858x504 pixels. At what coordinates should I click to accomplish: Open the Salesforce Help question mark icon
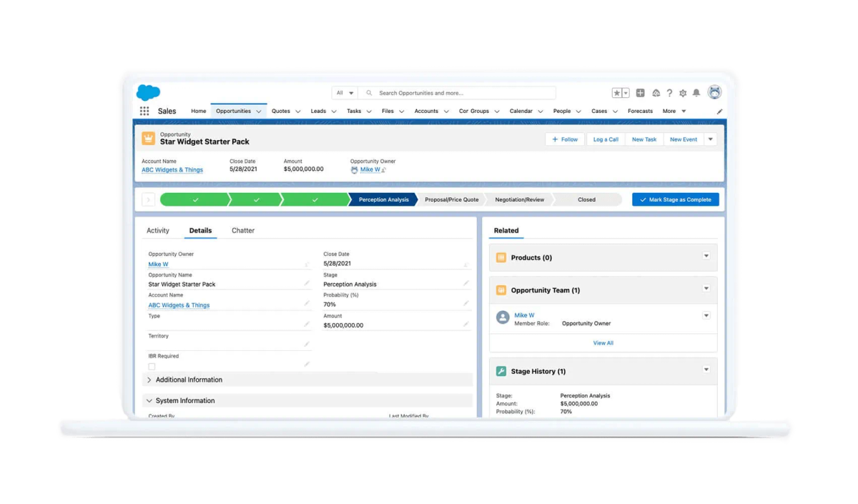point(669,93)
